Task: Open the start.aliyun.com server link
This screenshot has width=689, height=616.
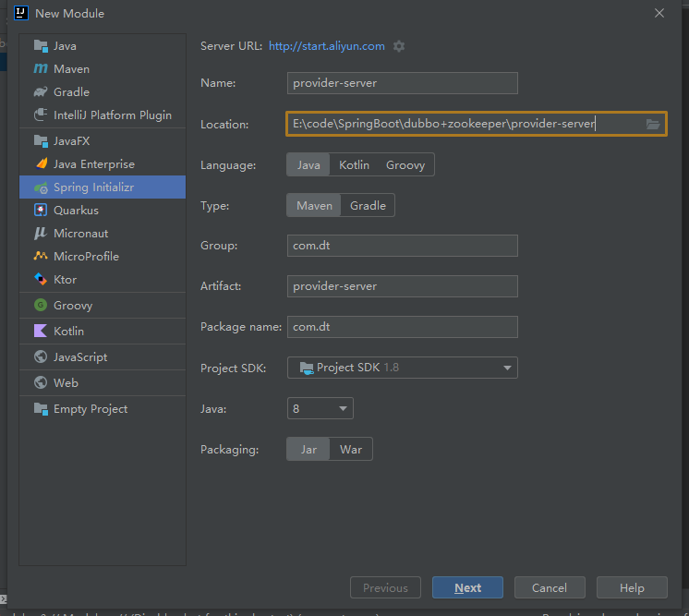Action: (326, 46)
